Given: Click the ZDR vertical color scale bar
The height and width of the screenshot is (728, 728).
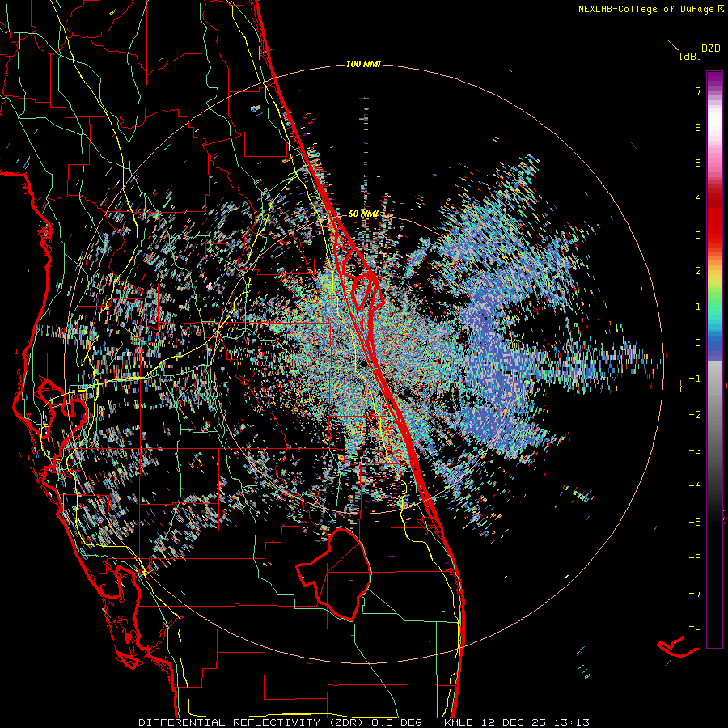Looking at the screenshot, I should coord(714,359).
